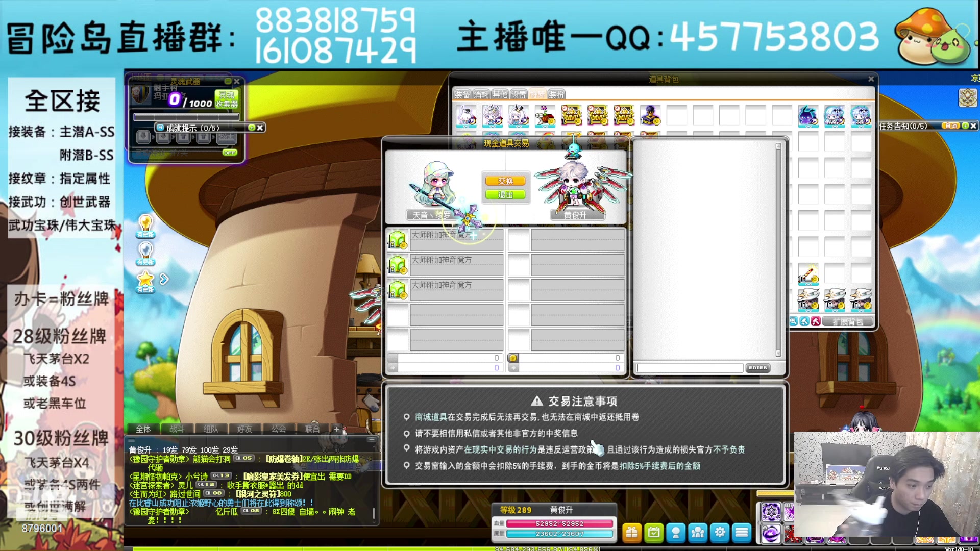
Task: Click the green plus on achievement tips bar
Action: [252, 128]
